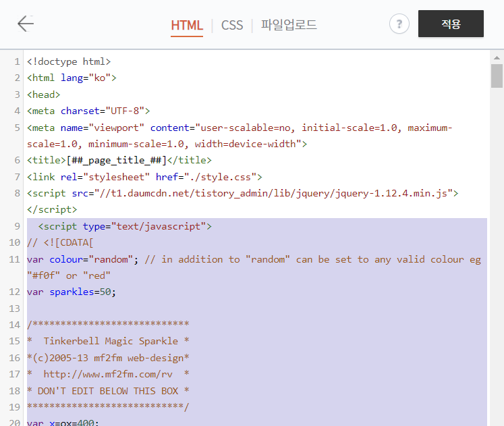Screen dimensions: 504x426
Task: Click the closing </script> tag line
Action: (52, 209)
